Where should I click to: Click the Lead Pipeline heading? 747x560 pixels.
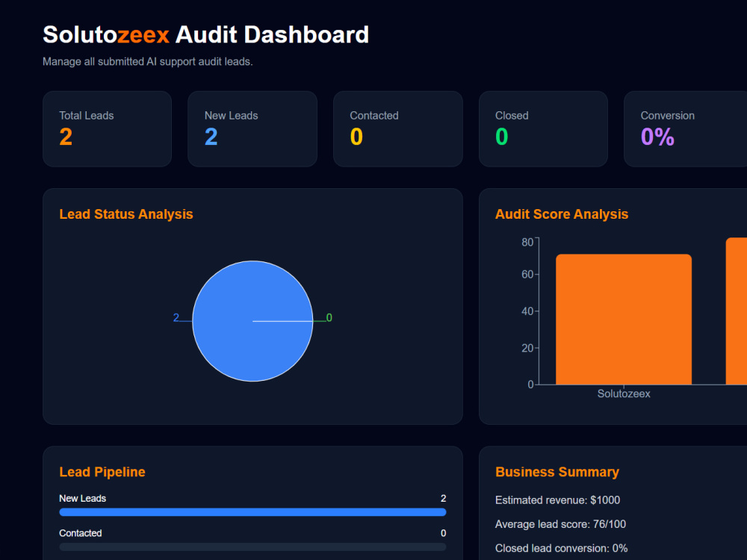coord(102,472)
